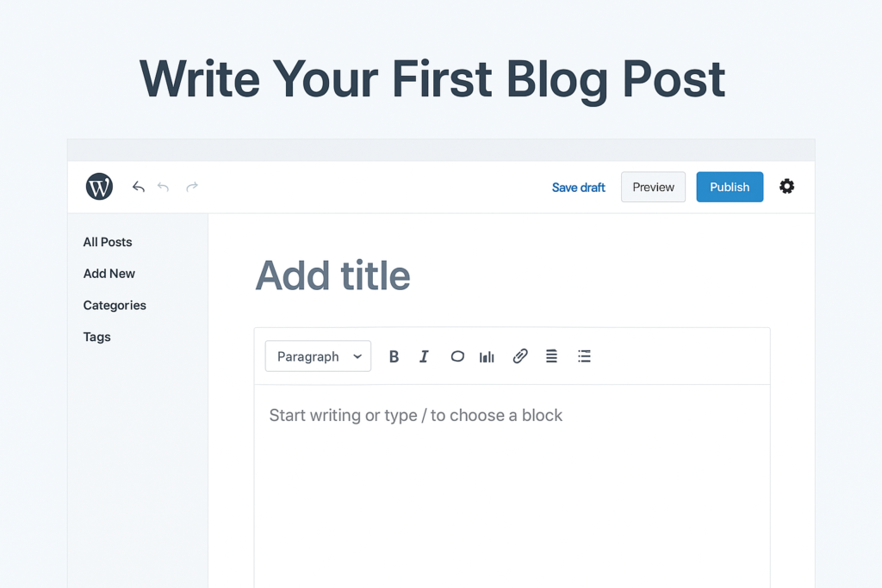Click the bulleted list icon
This screenshot has width=882, height=588.
pyautogui.click(x=584, y=356)
